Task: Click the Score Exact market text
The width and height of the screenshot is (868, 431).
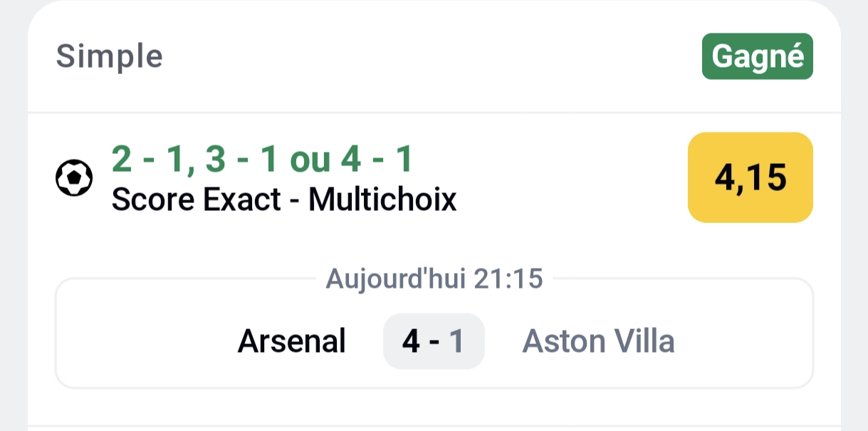Action: coord(196,200)
